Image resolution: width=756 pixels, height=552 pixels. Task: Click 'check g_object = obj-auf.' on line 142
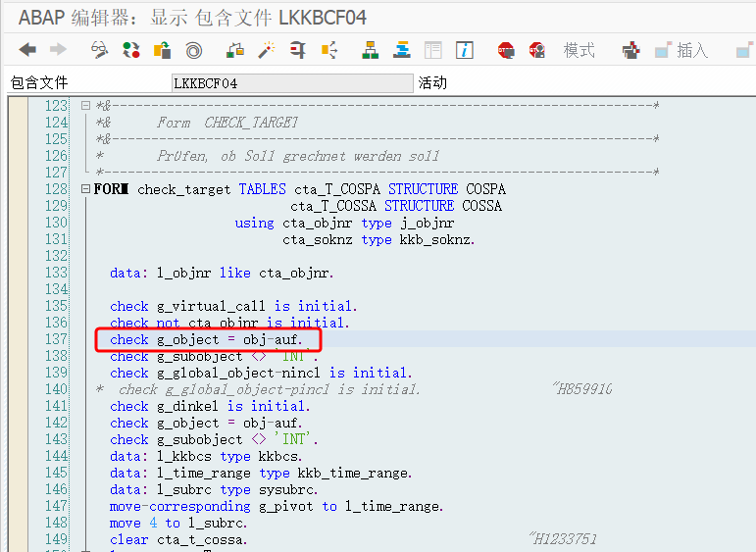[x=206, y=423]
